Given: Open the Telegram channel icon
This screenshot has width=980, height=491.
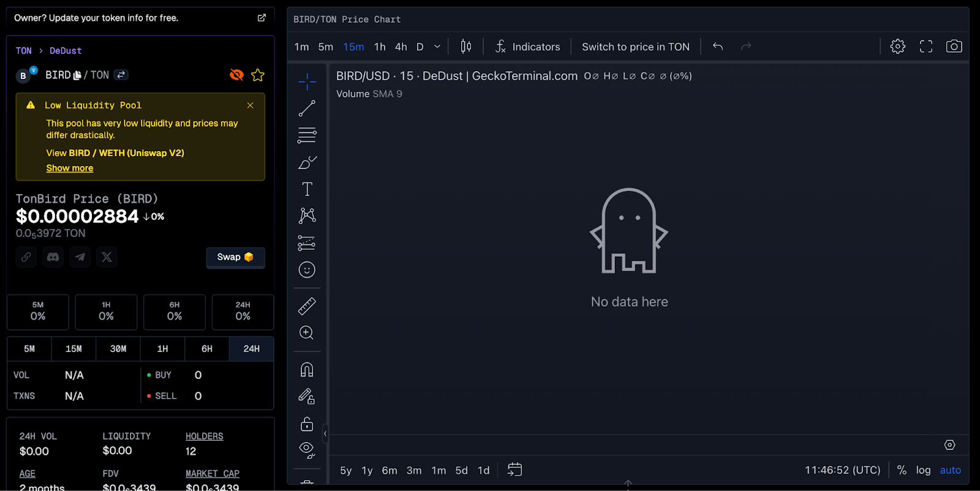Looking at the screenshot, I should (80, 257).
